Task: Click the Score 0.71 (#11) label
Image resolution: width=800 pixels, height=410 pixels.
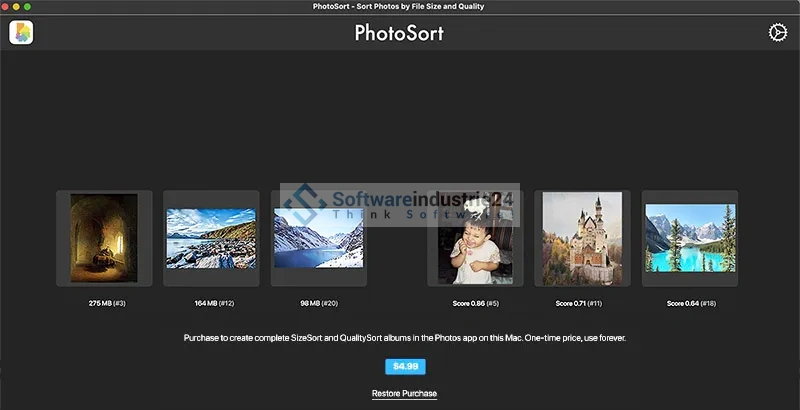Action: tap(582, 302)
